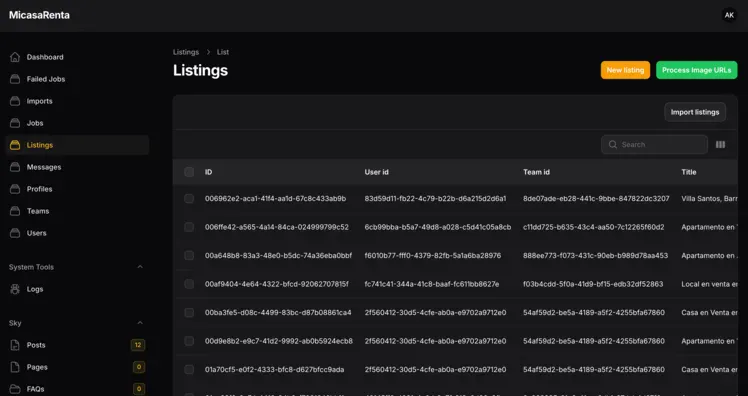Click user id fc741c41-344a-41c8-baaf-fc611bb8627e
The image size is (748, 396).
(x=432, y=284)
